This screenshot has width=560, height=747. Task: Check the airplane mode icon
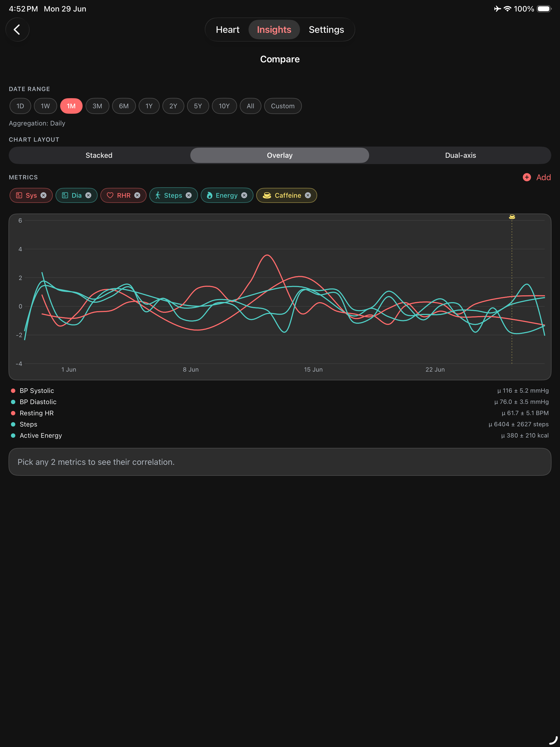[497, 9]
